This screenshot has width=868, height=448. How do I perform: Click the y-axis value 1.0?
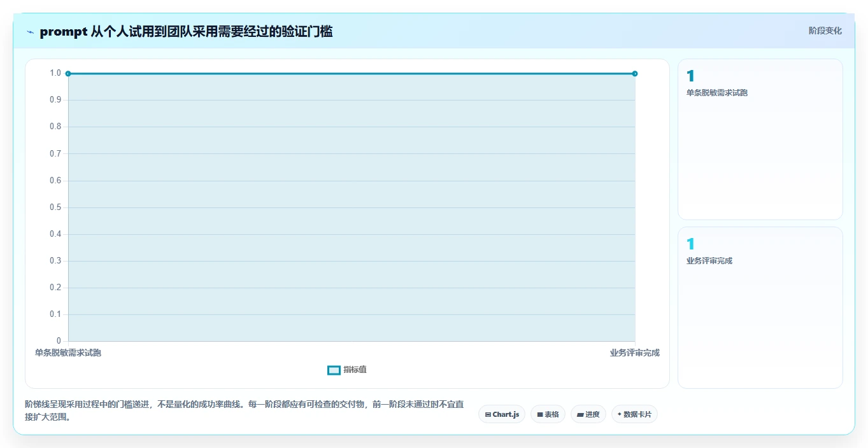[55, 73]
